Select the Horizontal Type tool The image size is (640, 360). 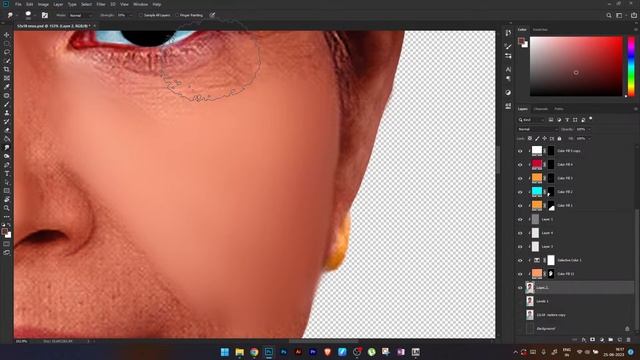pos(7,173)
